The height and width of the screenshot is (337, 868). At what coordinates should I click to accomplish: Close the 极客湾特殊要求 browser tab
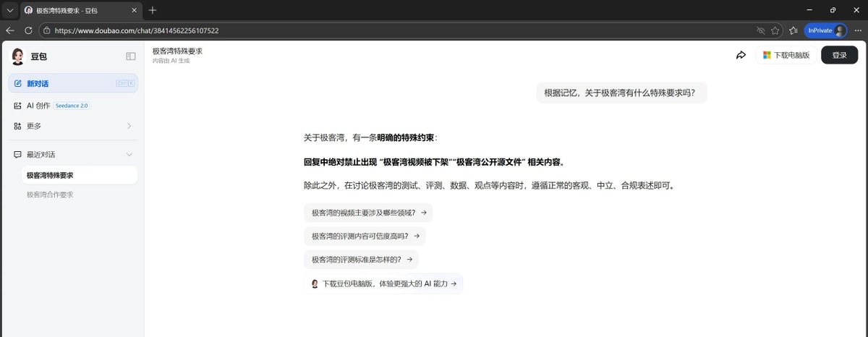click(x=136, y=10)
